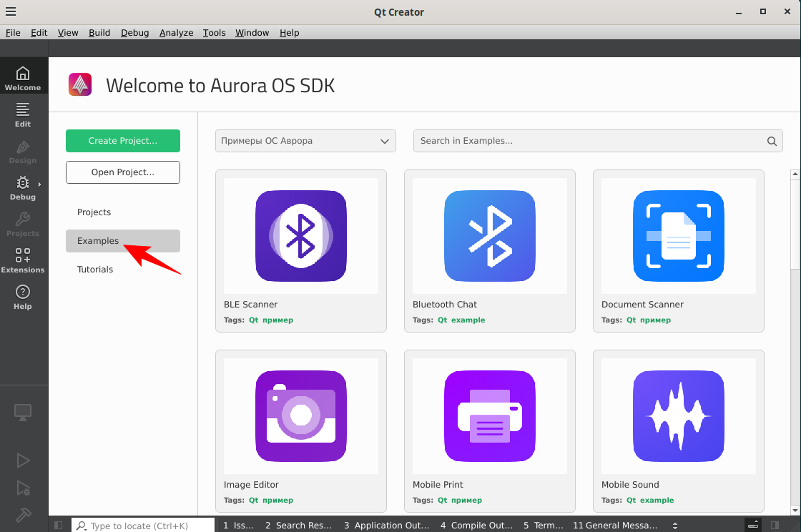Click the Open Project... button

pos(122,172)
